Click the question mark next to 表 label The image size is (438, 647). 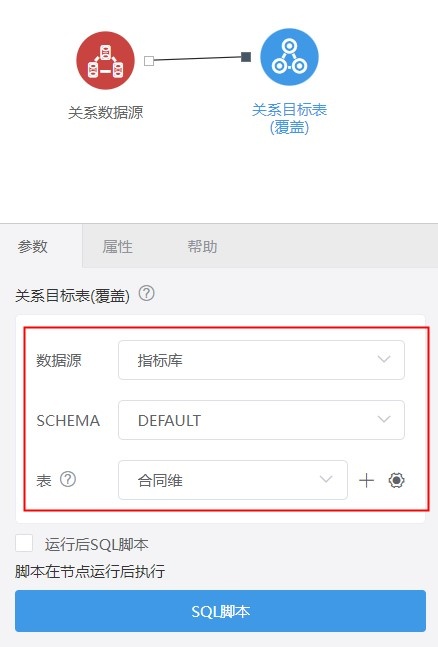point(68,479)
